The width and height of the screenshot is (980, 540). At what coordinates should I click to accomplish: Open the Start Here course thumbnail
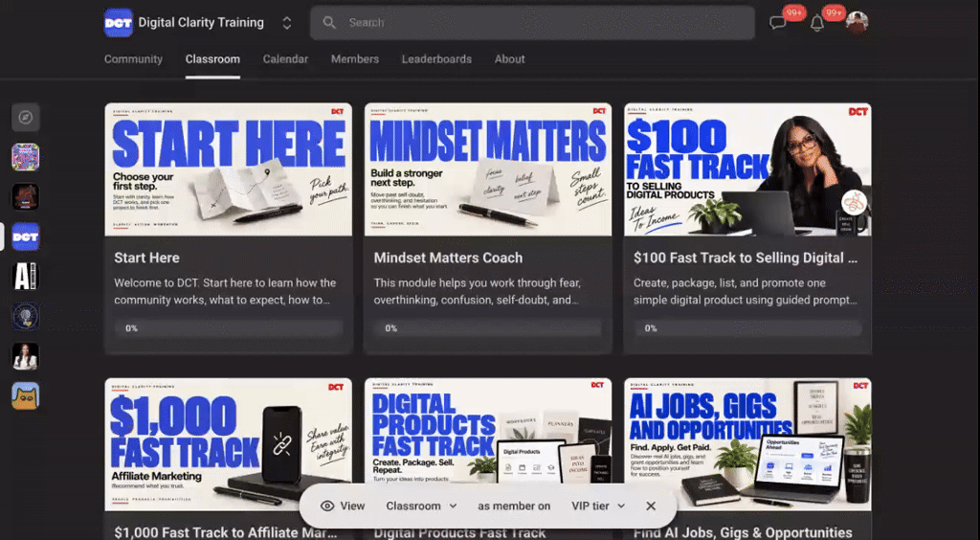[228, 169]
